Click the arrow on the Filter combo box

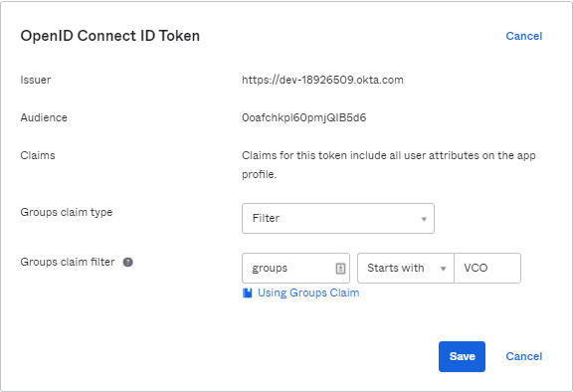424,219
